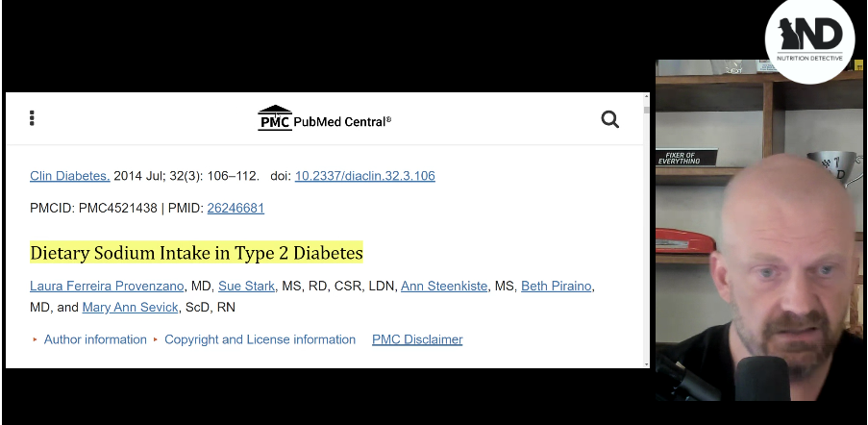Click the presenter webcam video

[x=759, y=230]
